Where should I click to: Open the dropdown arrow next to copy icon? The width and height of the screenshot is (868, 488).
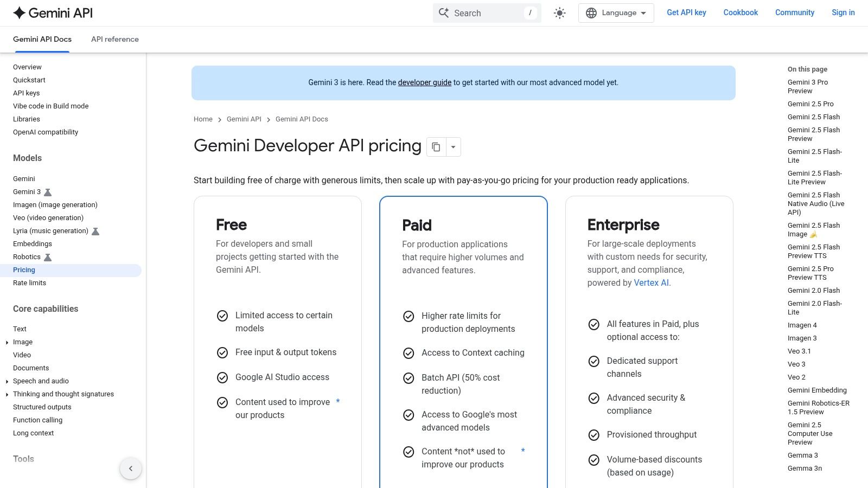point(454,147)
